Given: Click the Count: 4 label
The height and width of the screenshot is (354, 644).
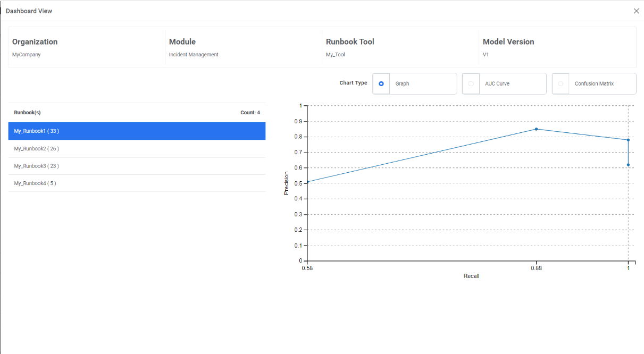Looking at the screenshot, I should pos(250,113).
